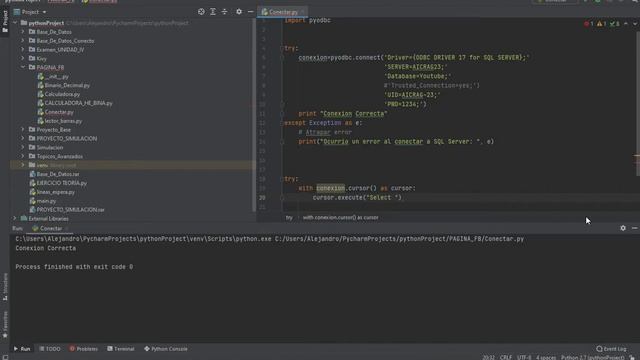Click line 20 in the editor gutter
The height and width of the screenshot is (360, 640).
click(262, 198)
